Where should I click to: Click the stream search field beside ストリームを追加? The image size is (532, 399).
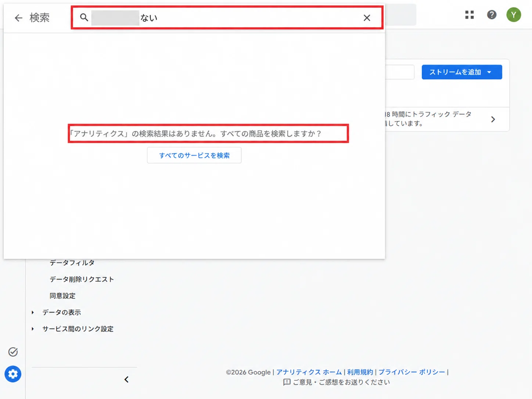pyautogui.click(x=400, y=72)
